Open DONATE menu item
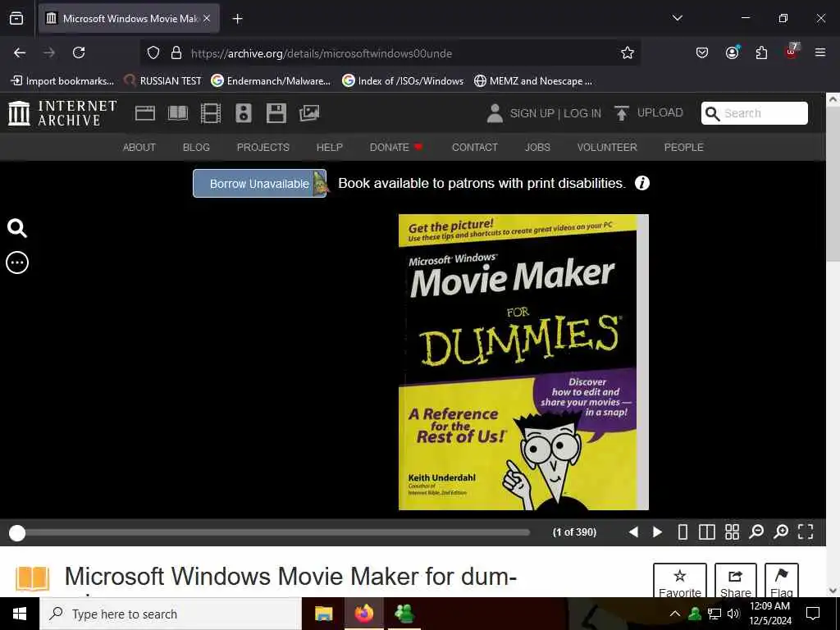This screenshot has height=630, width=840. [396, 148]
